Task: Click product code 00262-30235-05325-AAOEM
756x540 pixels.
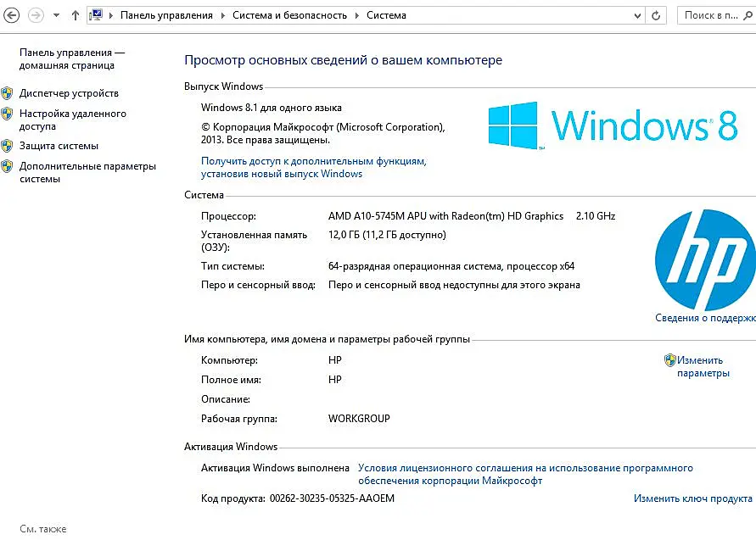Action: click(333, 498)
